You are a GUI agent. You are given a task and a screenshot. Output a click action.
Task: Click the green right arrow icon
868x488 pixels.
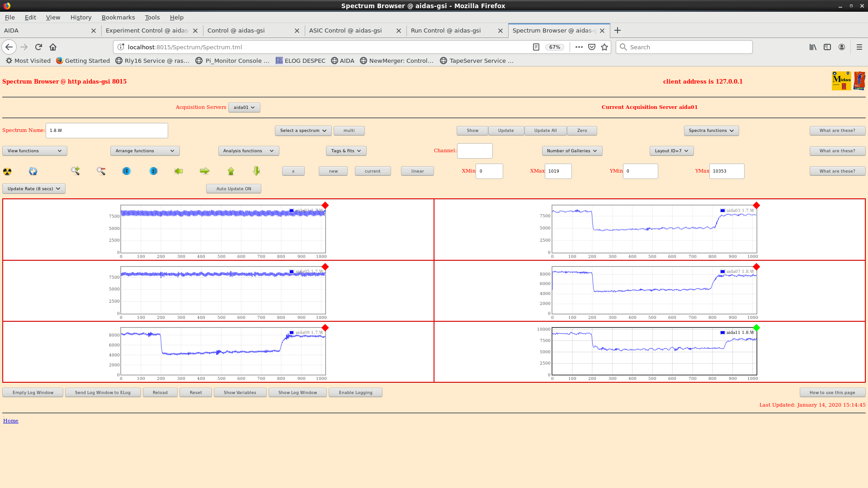[205, 171]
